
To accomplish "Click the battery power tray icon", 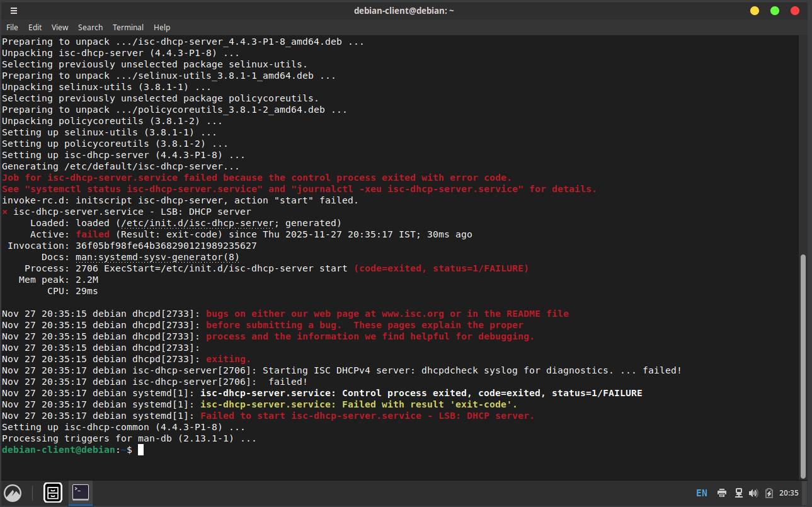I will [x=769, y=493].
